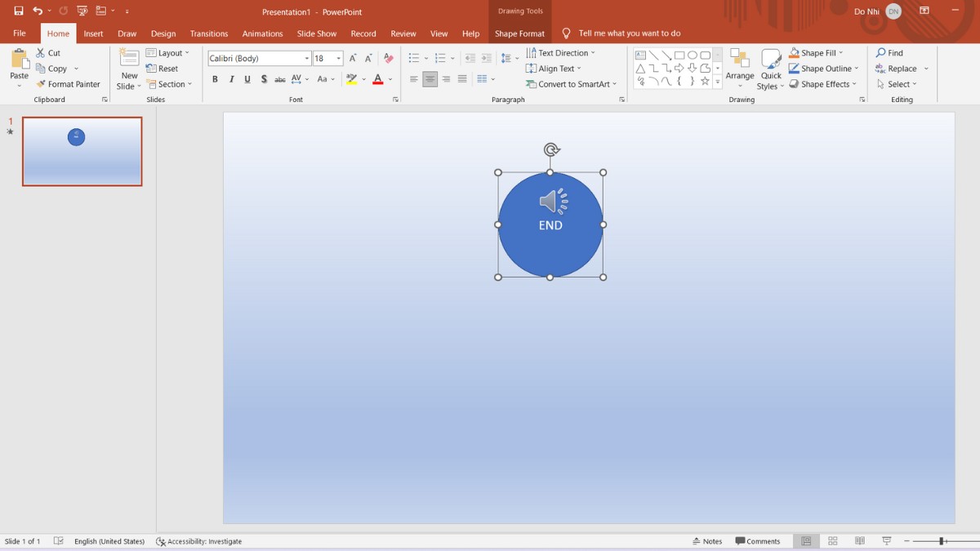
Task: Toggle Italic text formatting
Action: click(x=231, y=79)
